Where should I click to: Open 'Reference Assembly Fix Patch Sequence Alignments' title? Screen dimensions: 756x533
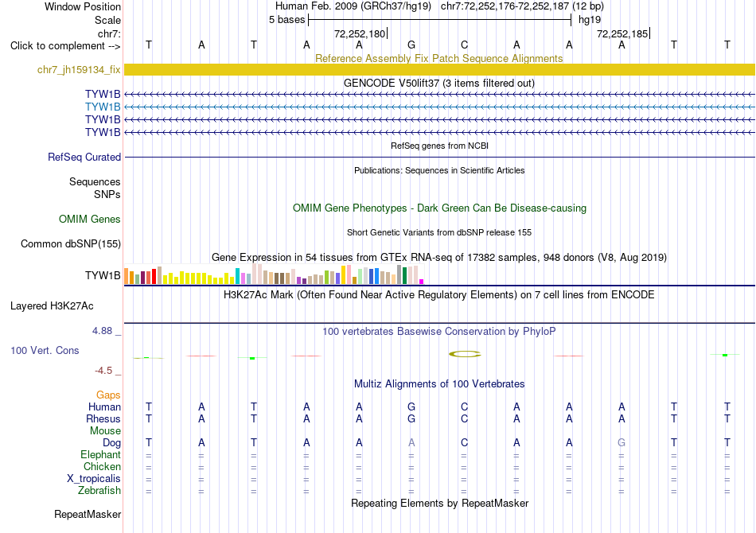[x=438, y=58]
